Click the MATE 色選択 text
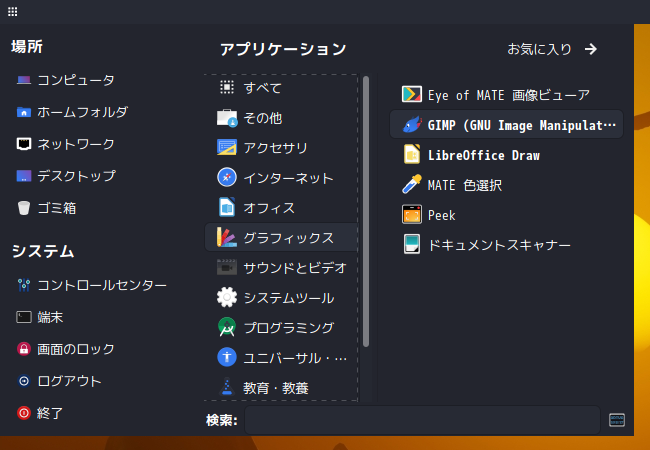 [465, 185]
